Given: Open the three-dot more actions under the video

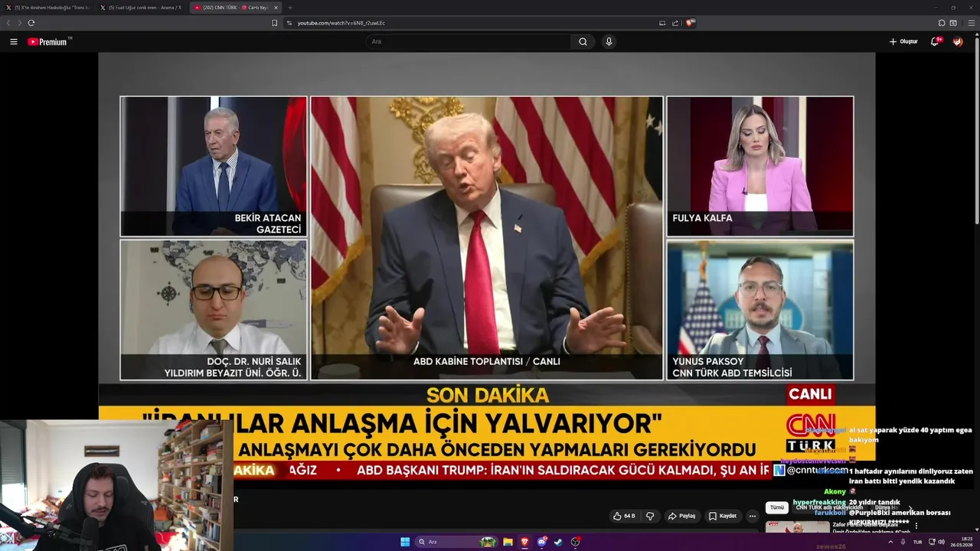Looking at the screenshot, I should [752, 516].
